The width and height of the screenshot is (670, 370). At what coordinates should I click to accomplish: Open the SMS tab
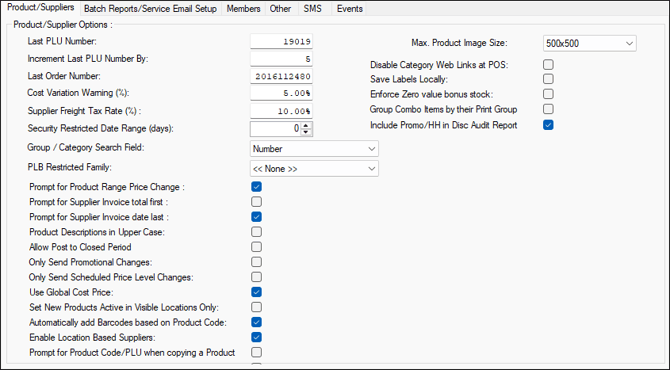click(313, 9)
